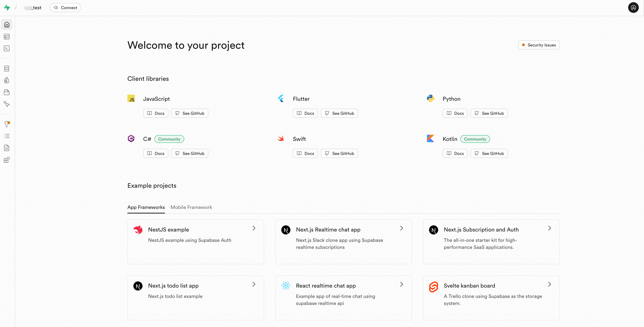644x327 pixels.
Task: Click the Svelte logo on kanban board card
Action: [433, 287]
